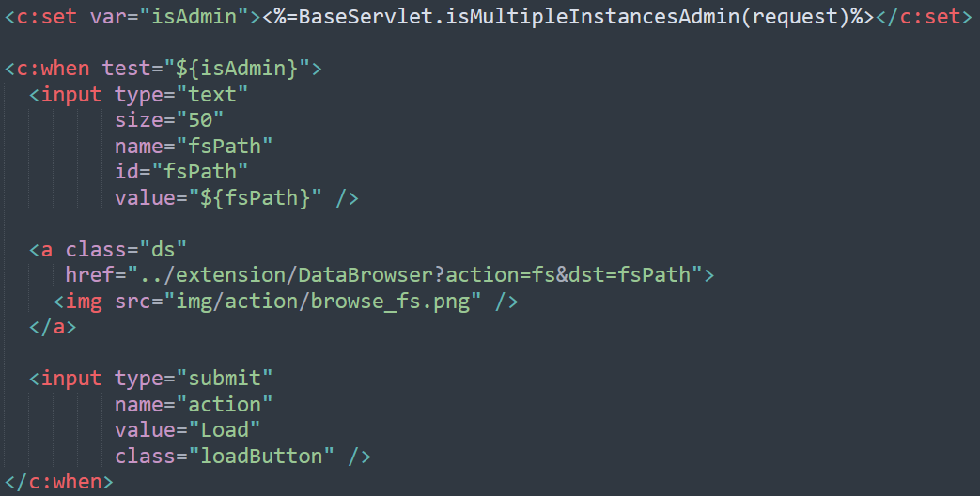Click the DataBrowser href URL string

point(414,275)
